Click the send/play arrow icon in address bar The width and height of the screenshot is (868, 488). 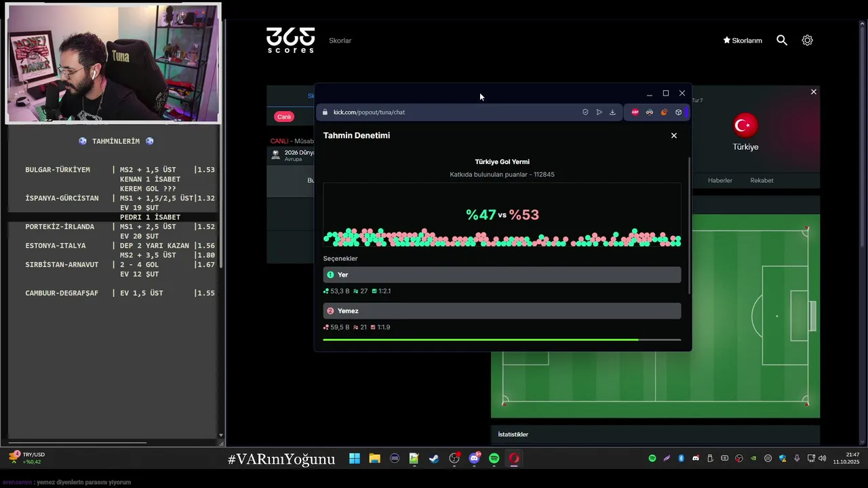(599, 113)
